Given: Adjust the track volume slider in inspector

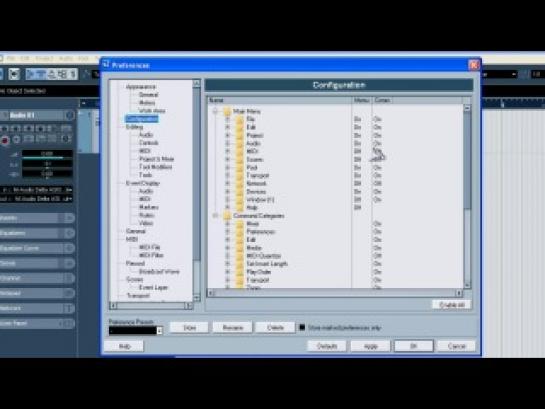Looking at the screenshot, I should pos(47,154).
